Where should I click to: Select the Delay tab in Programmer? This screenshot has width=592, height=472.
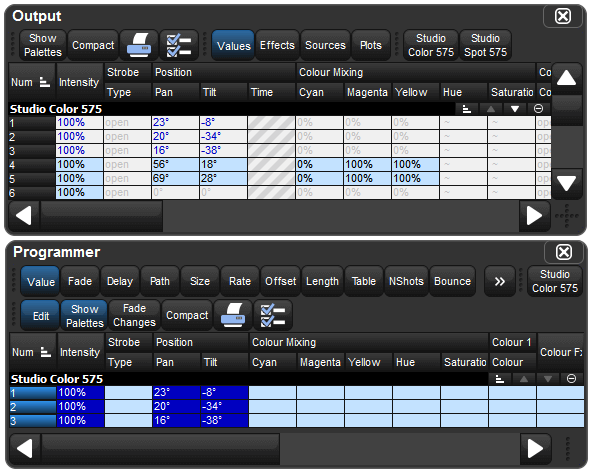pos(120,281)
